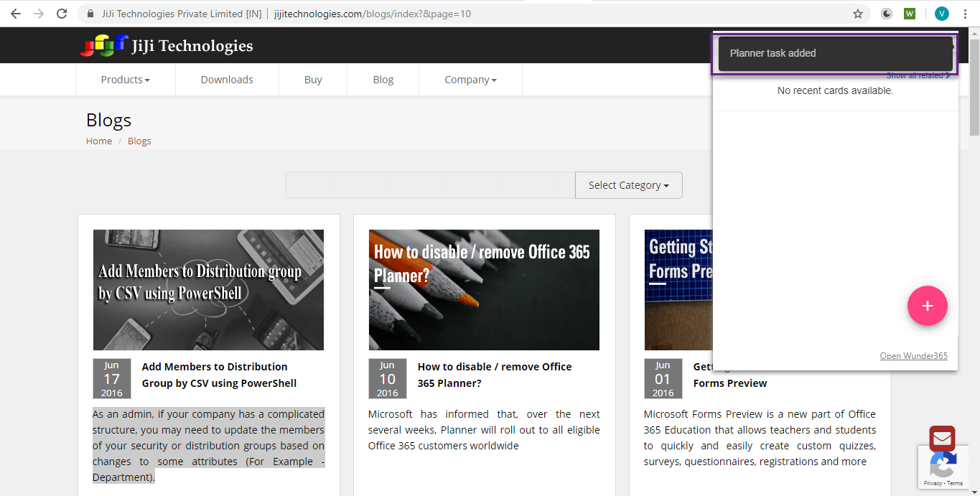Click the Home breadcrumb link

click(99, 141)
